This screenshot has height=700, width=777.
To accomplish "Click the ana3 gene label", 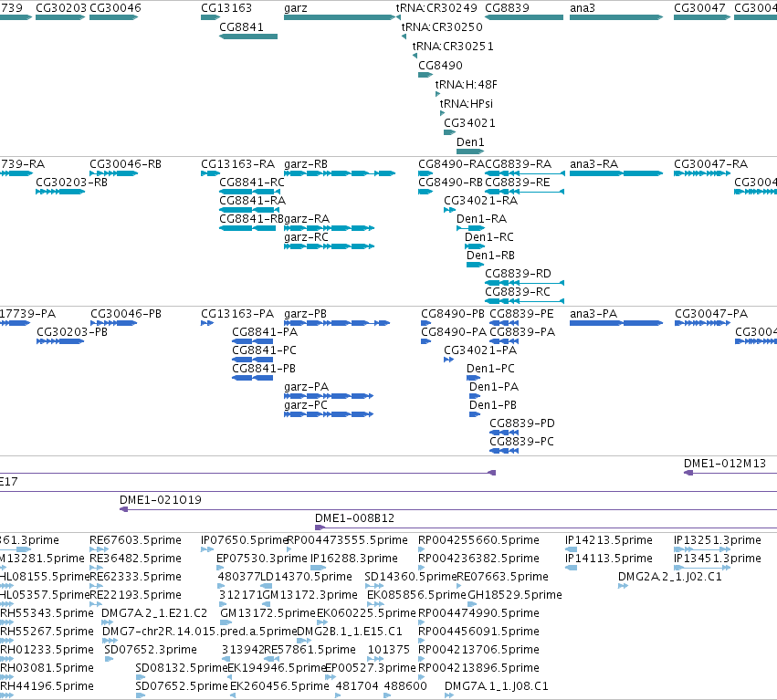I will 583,8.
